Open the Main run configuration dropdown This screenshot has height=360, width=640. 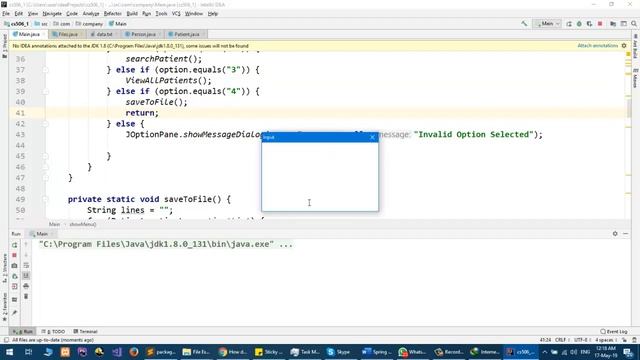click(547, 24)
